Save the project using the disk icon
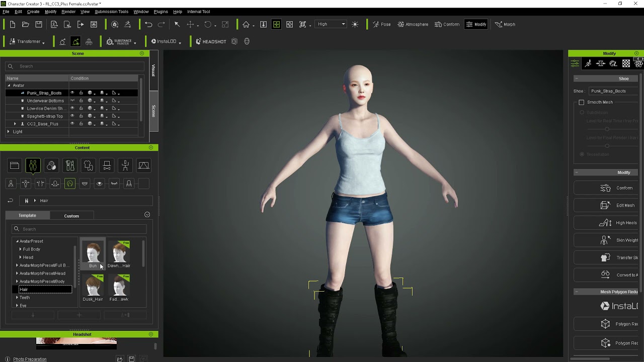This screenshot has width=644, height=362. point(39,24)
